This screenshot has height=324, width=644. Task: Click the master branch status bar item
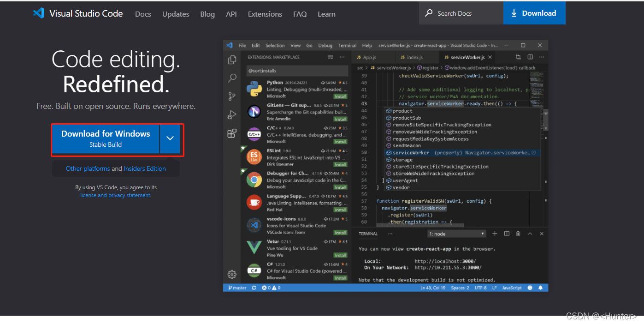pos(237,288)
